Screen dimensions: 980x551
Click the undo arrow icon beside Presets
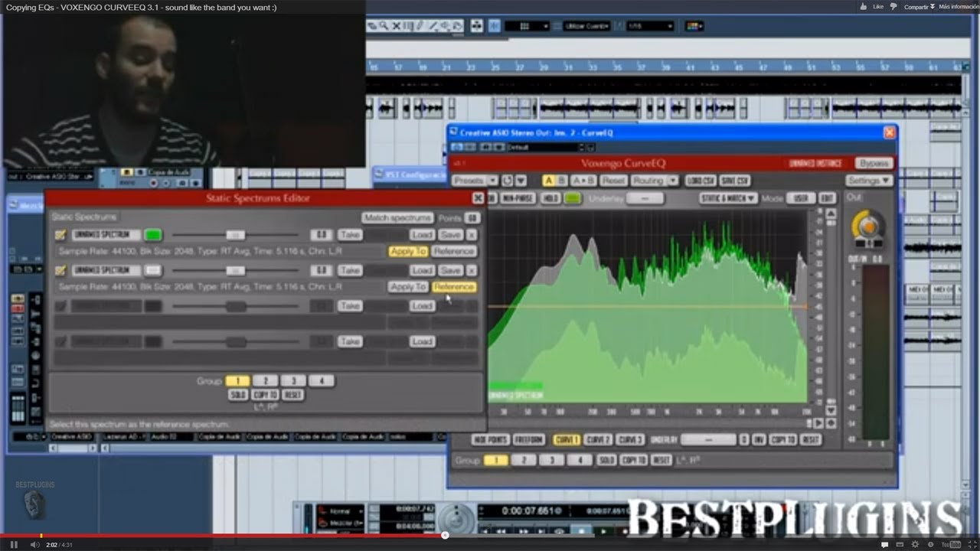click(506, 181)
